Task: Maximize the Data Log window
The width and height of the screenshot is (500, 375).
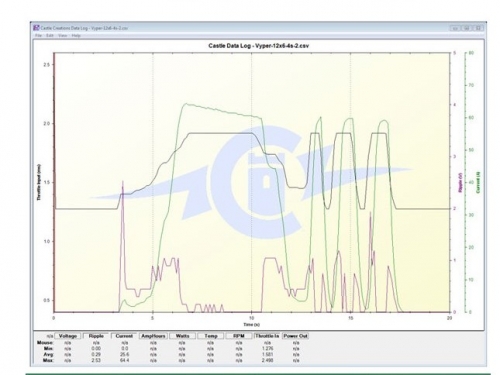Action: (x=467, y=28)
